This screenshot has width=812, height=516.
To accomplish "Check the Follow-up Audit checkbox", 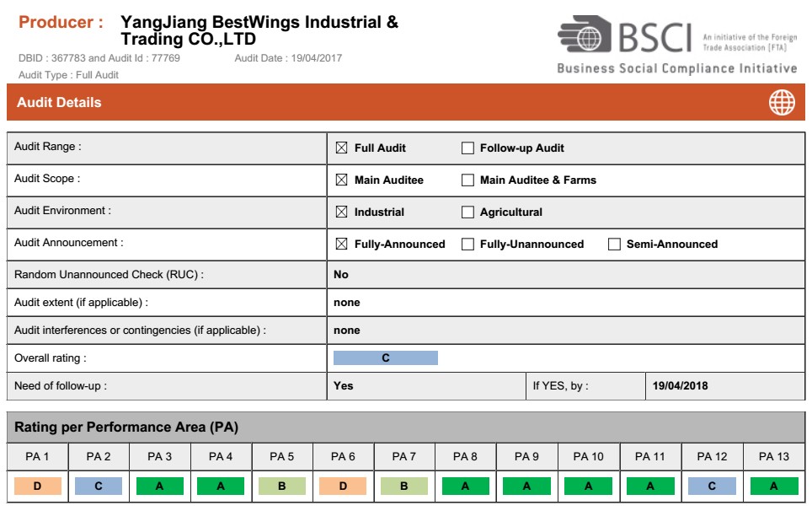I will coord(467,148).
